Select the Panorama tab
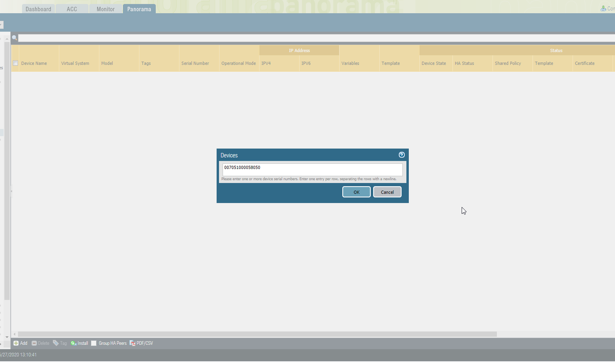Screen dimensions: 615x364 pyautogui.click(x=139, y=8)
